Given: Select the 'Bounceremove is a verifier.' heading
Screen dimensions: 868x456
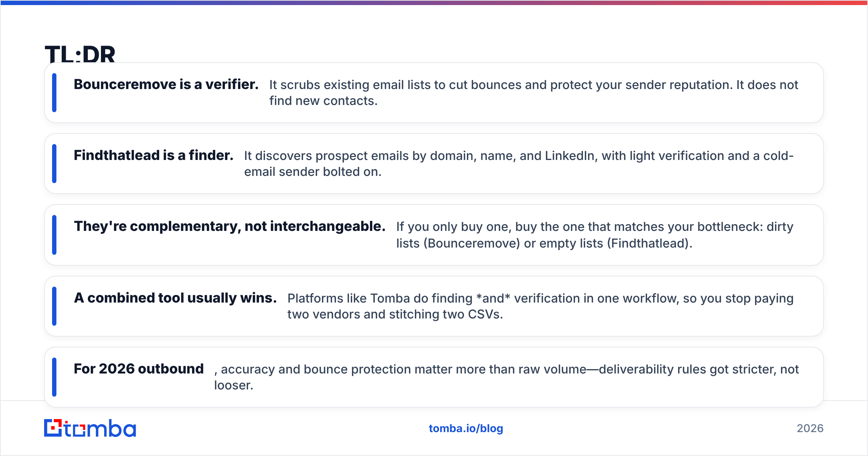Looking at the screenshot, I should coord(166,84).
